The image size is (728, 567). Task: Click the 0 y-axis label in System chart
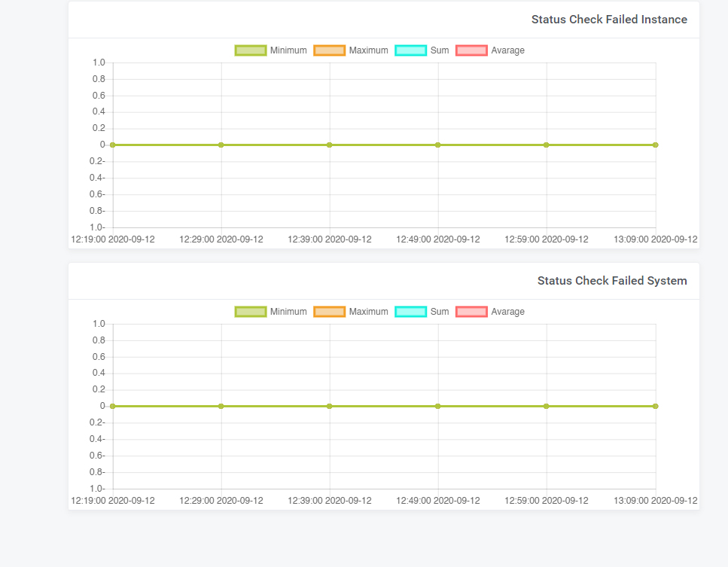(102, 407)
